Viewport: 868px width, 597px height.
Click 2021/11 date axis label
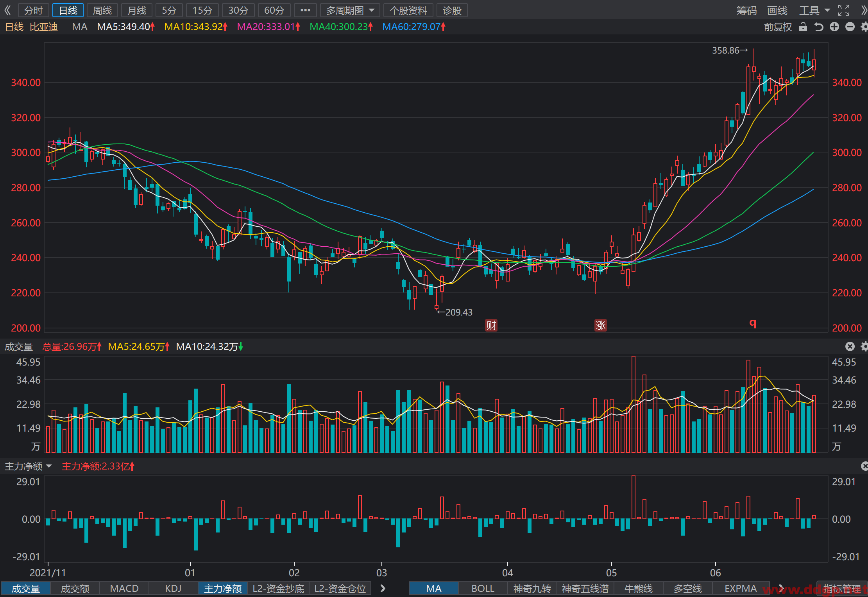click(48, 573)
